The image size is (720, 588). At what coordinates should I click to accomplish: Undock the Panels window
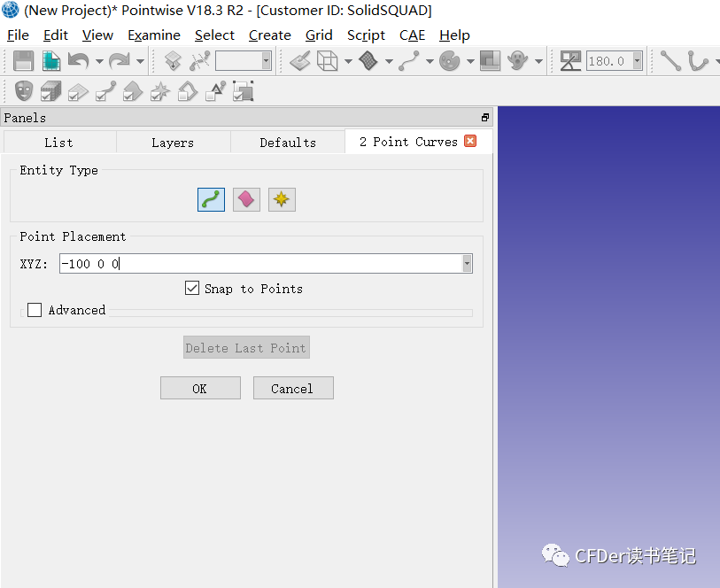tap(485, 118)
